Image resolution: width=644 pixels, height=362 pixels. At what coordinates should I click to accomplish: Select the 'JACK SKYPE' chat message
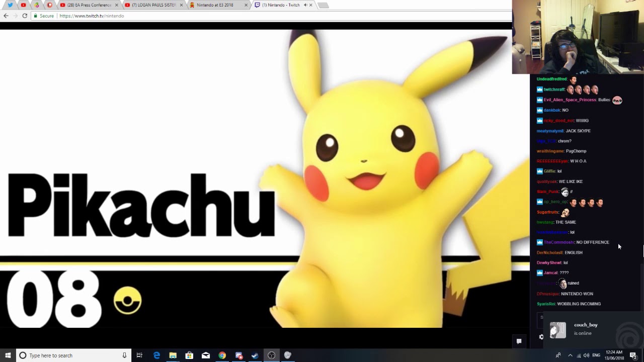(x=578, y=131)
